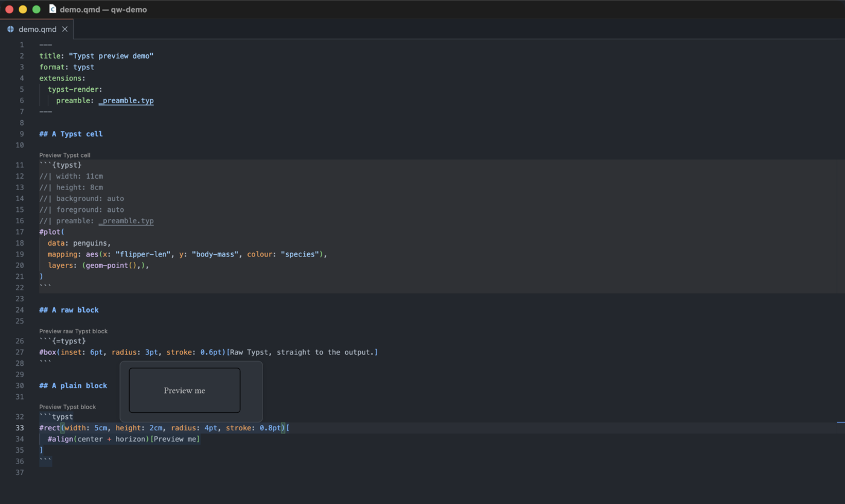Click the overview ruler marker on right edge
Image resolution: width=845 pixels, height=504 pixels.
pyautogui.click(x=841, y=423)
